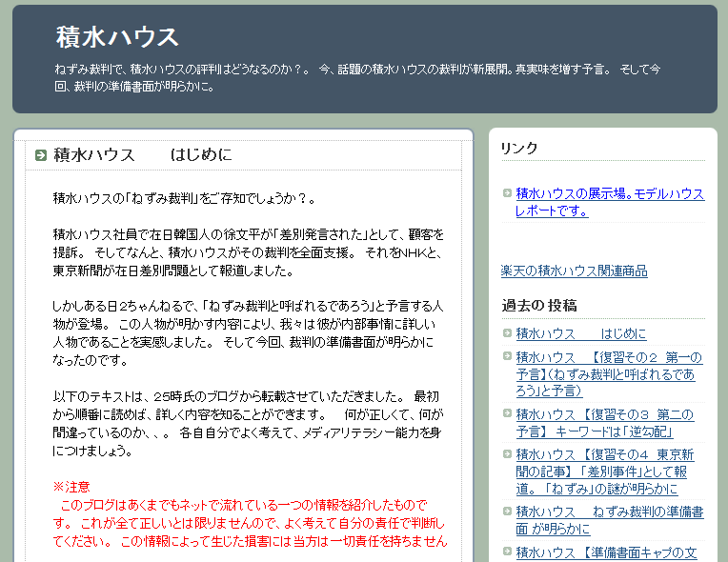
Task: Open past post 積水ハウス はじめに in sidebar
Action: (581, 333)
